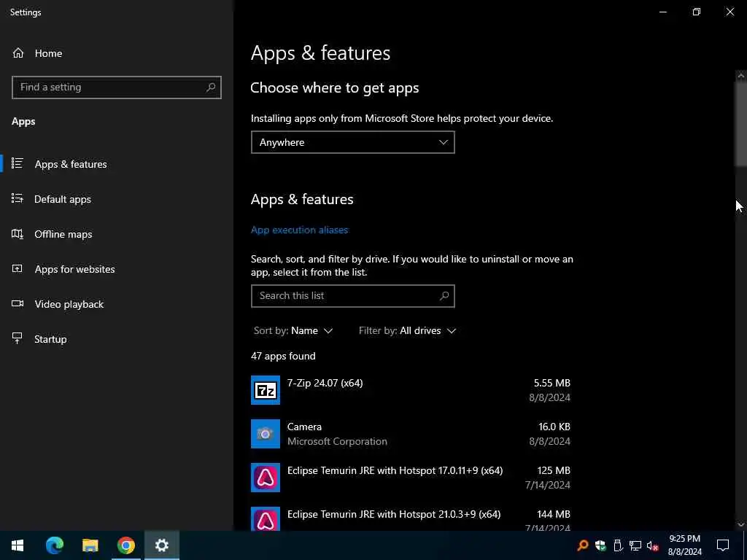The image size is (747, 560).
Task: Click the Default apps sidebar icon
Action: (x=18, y=198)
